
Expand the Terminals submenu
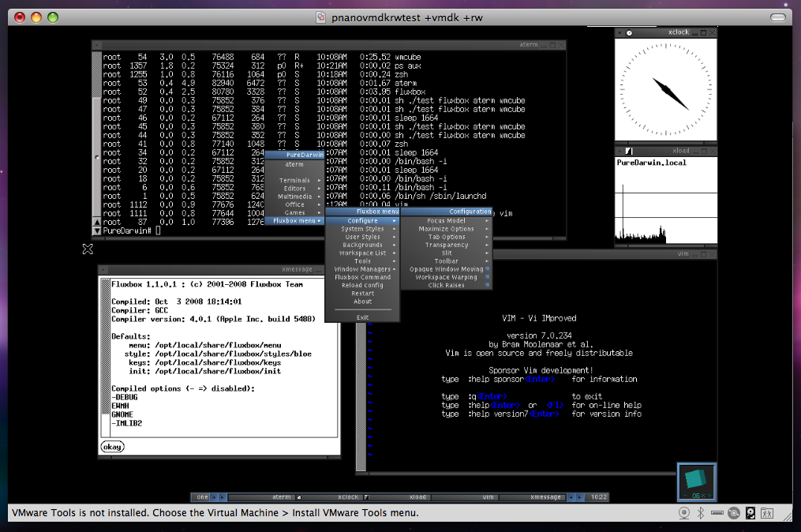pos(295,181)
